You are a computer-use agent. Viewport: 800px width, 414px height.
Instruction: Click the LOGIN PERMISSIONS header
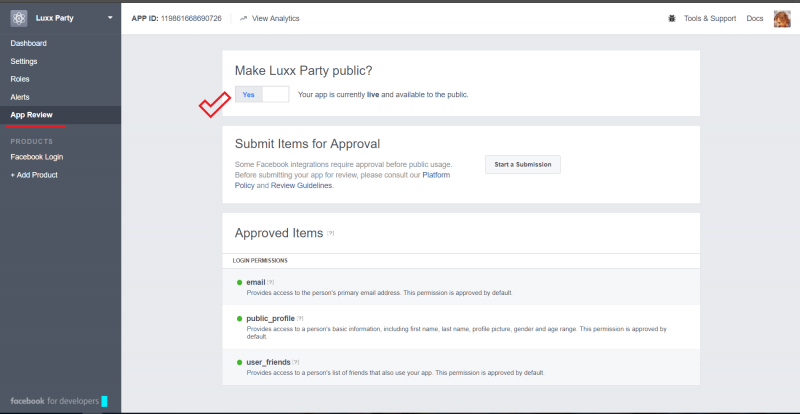[x=260, y=261]
